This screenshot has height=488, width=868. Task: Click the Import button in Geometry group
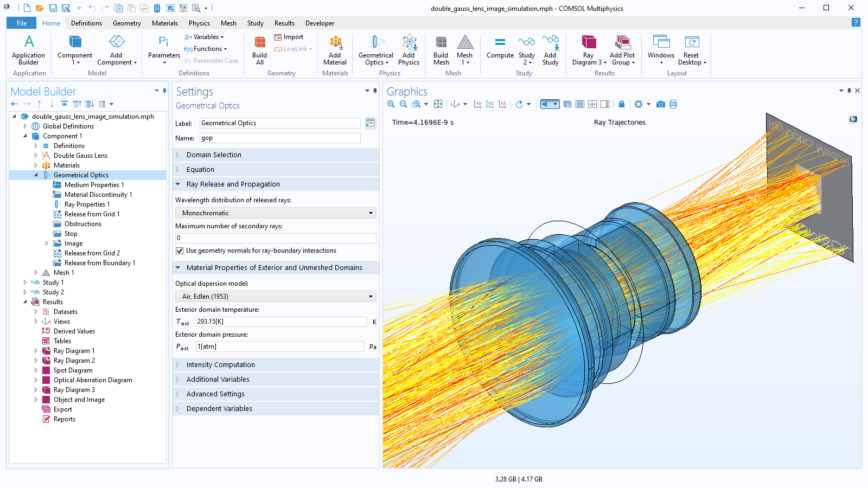(289, 37)
